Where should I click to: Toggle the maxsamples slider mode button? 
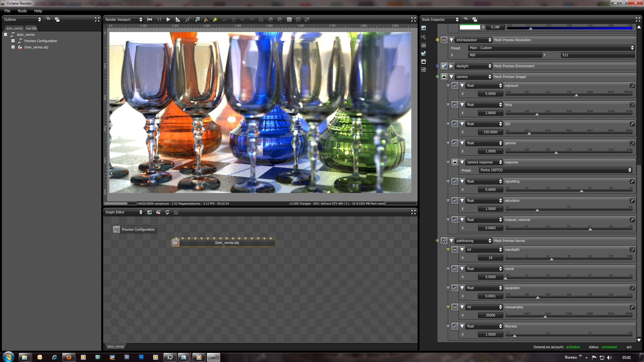(x=632, y=307)
